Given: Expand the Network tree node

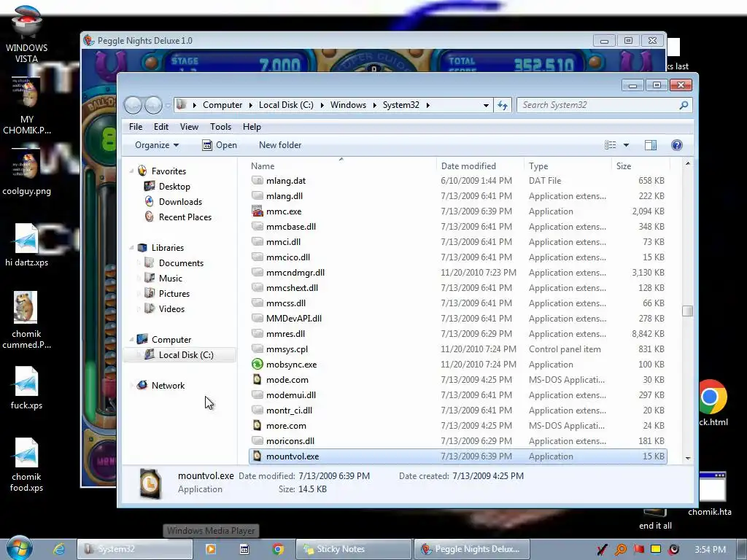Looking at the screenshot, I should click(x=131, y=385).
